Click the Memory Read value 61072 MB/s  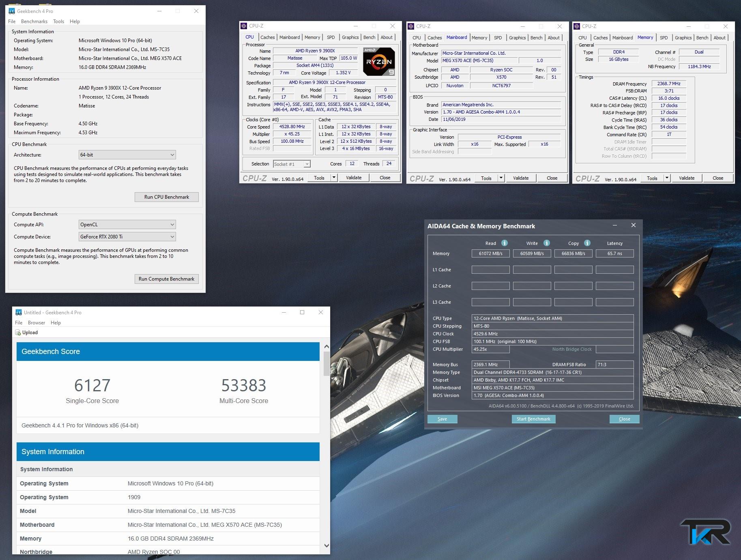coord(490,253)
